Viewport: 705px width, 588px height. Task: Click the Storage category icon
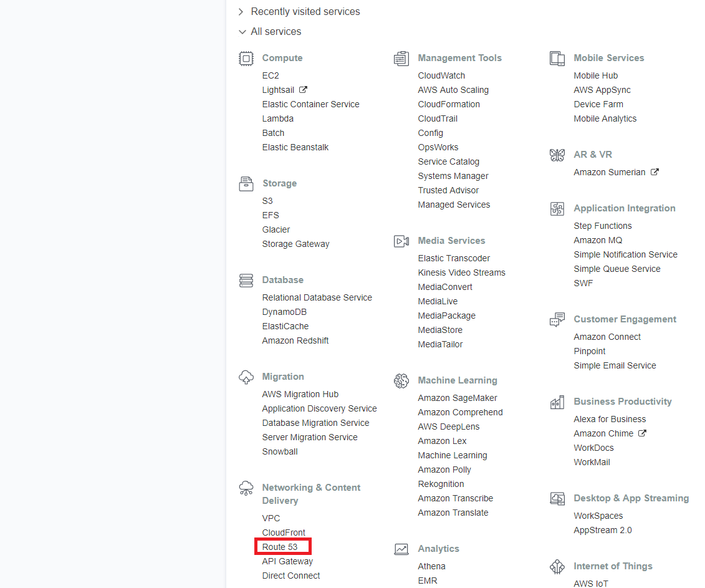pos(246,183)
